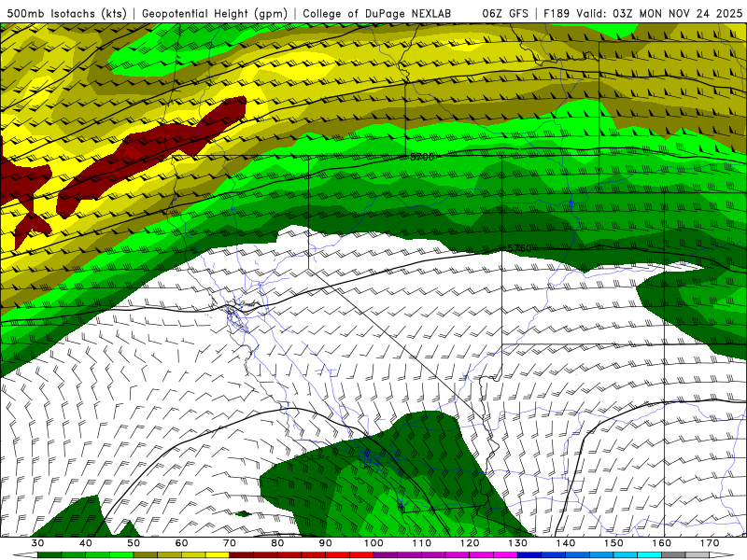Click the 5700 height contour label
This screenshot has width=747, height=560.
422,157
